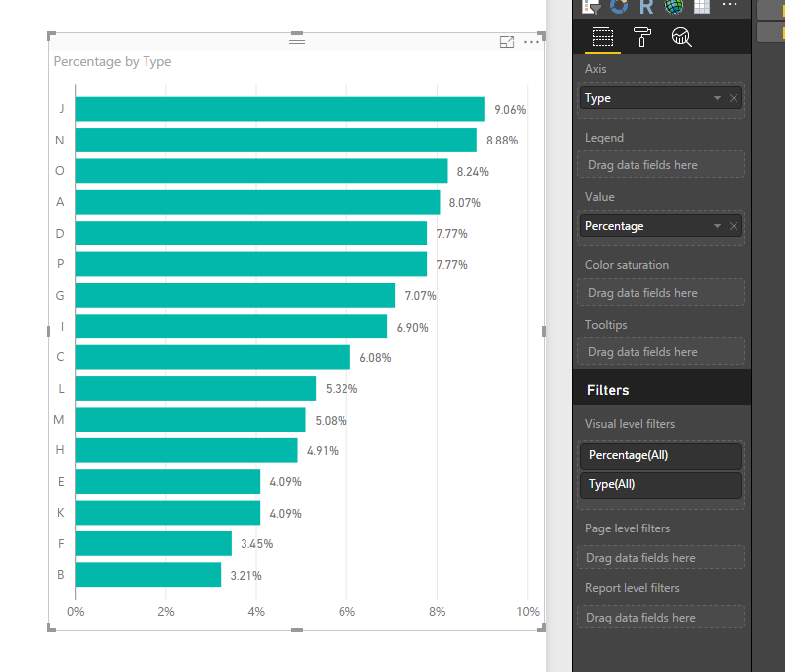Select the ArcGIS globe map visual icon
785x672 pixels.
674,7
